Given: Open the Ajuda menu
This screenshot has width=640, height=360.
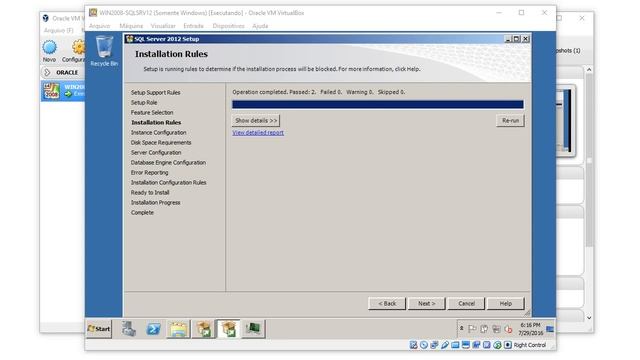Looking at the screenshot, I should 260,26.
